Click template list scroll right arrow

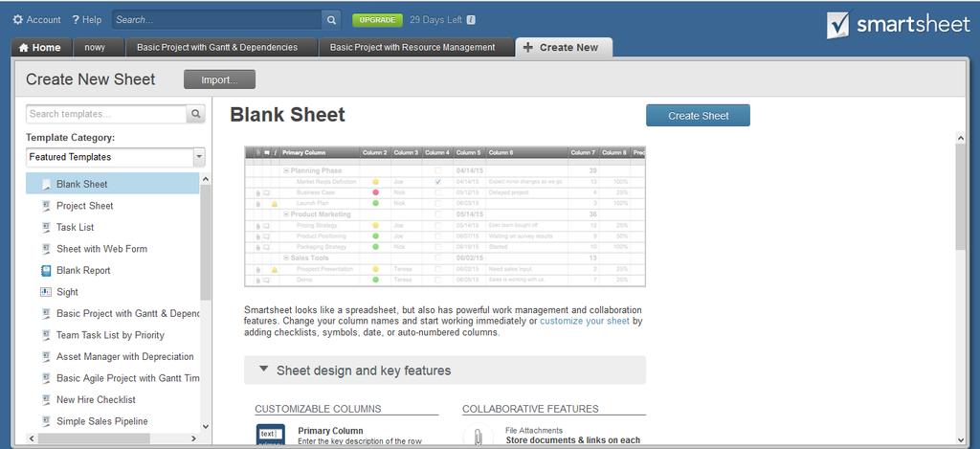point(195,438)
